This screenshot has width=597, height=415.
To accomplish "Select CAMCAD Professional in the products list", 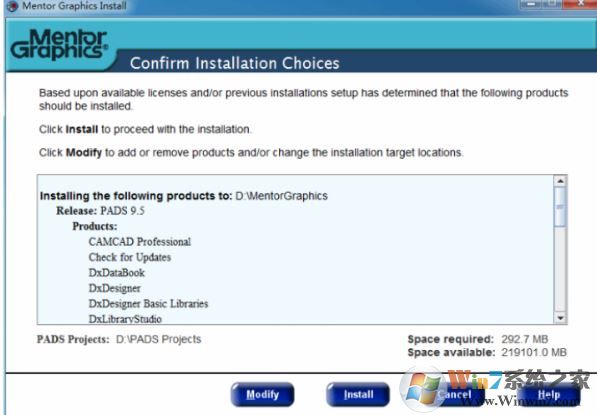I will pos(139,242).
